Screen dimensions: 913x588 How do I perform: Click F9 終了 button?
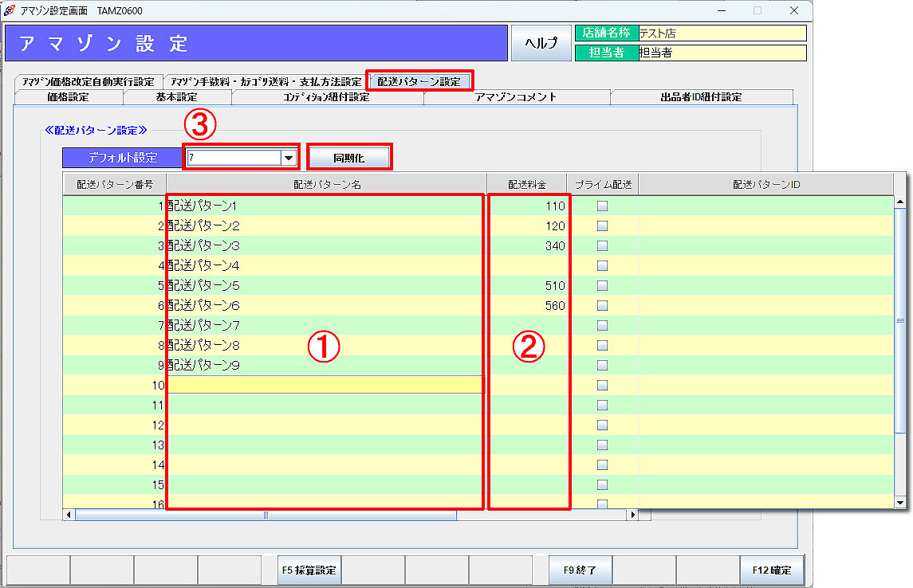tap(580, 570)
